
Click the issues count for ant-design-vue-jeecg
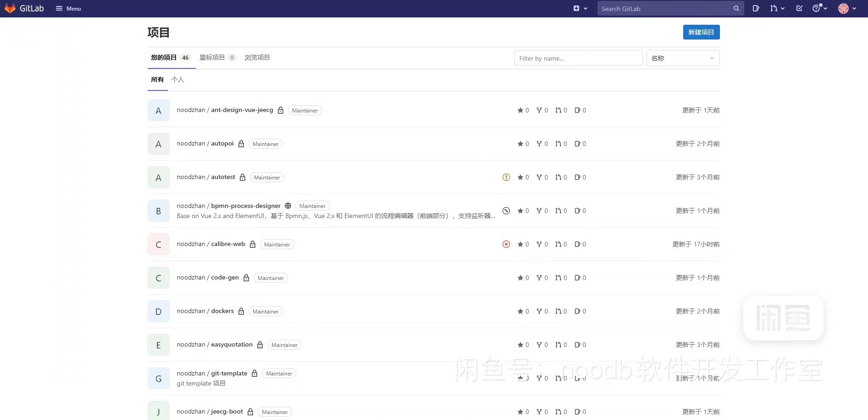(581, 110)
